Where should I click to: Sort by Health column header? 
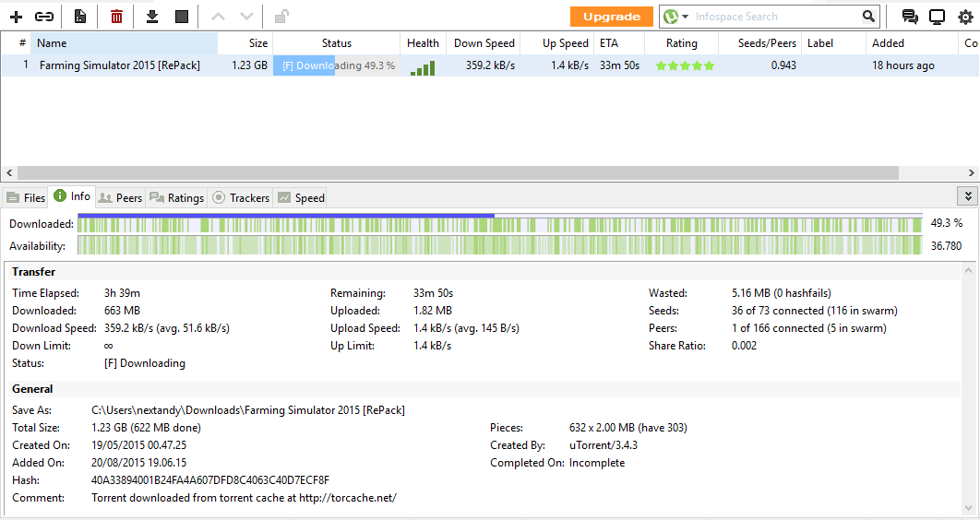point(424,43)
